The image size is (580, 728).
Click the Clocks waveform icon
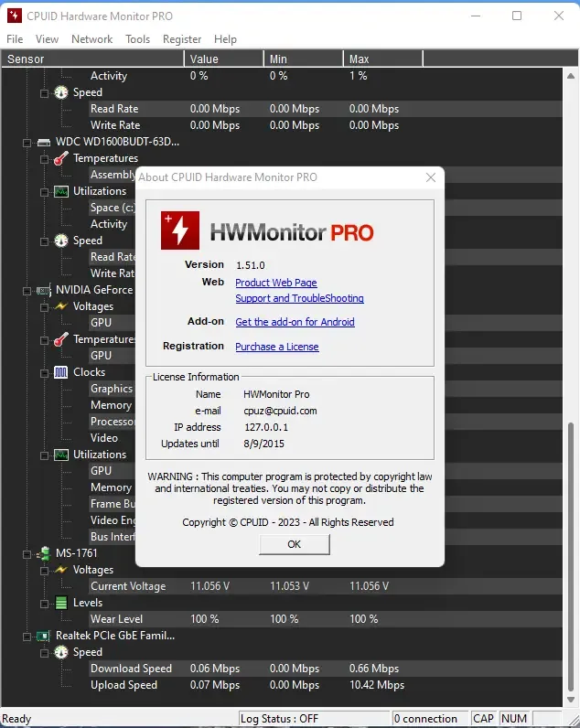coord(60,372)
